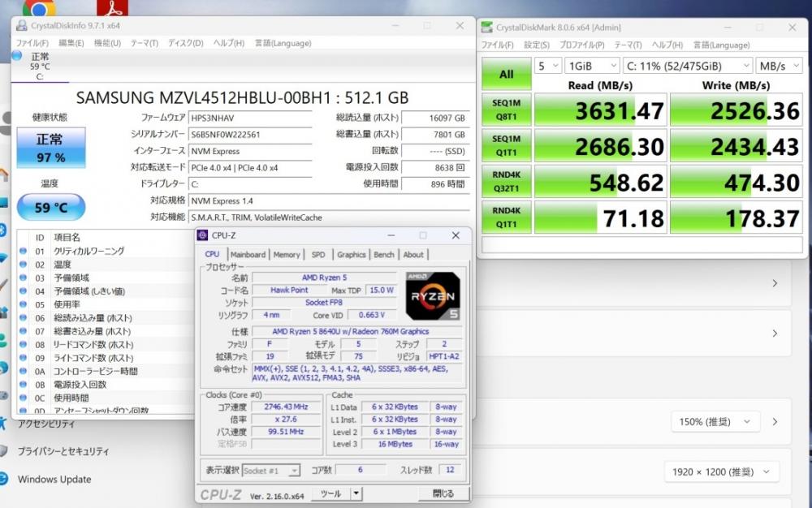812x508 pixels.
Task: Click the 閉じる button in CPU-Z
Action: (443, 493)
